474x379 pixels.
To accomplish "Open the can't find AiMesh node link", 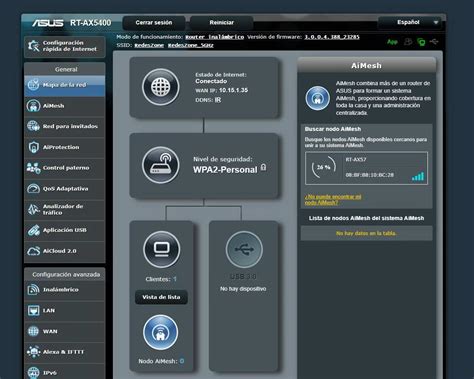I will pos(333,200).
